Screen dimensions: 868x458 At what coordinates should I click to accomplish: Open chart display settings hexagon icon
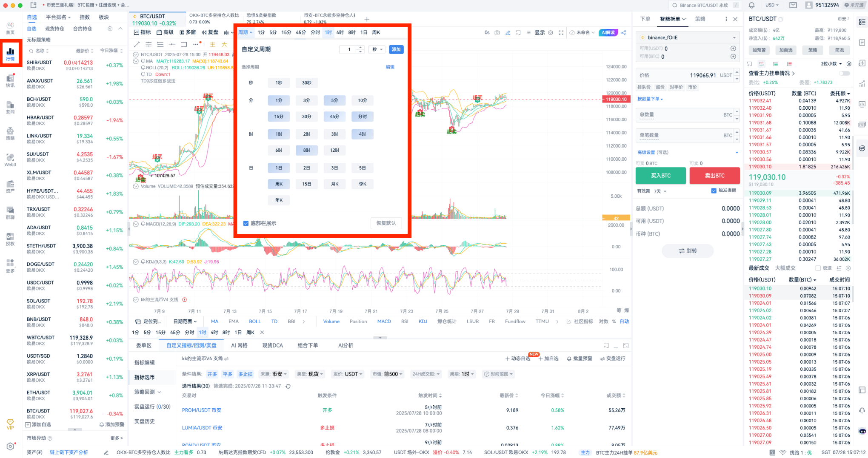point(551,32)
